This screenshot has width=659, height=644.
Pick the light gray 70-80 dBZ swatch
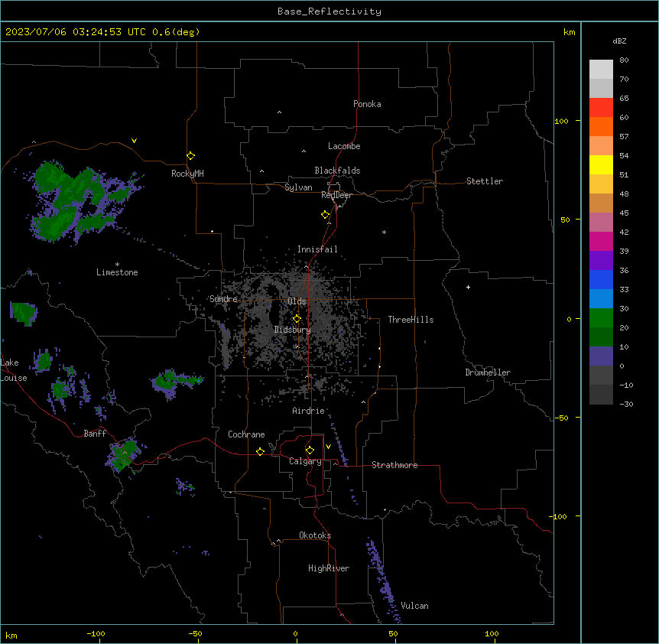(x=601, y=70)
